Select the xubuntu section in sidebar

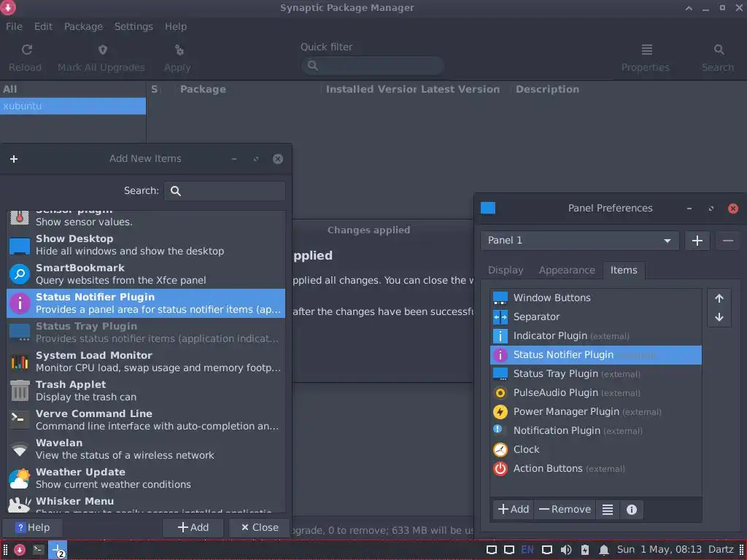pyautogui.click(x=73, y=106)
